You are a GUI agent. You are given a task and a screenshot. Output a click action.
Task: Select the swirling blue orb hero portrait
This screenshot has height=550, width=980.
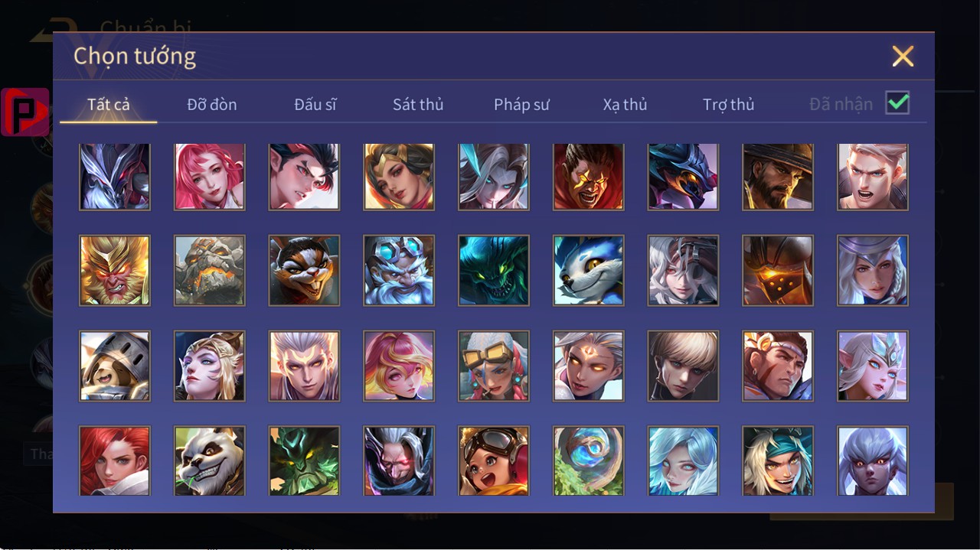[x=589, y=461]
